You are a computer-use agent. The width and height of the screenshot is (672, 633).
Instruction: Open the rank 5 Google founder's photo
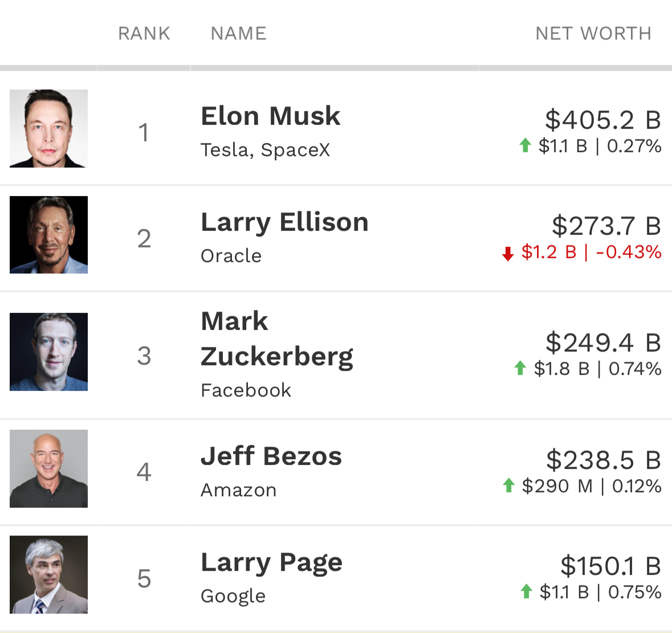click(x=48, y=575)
